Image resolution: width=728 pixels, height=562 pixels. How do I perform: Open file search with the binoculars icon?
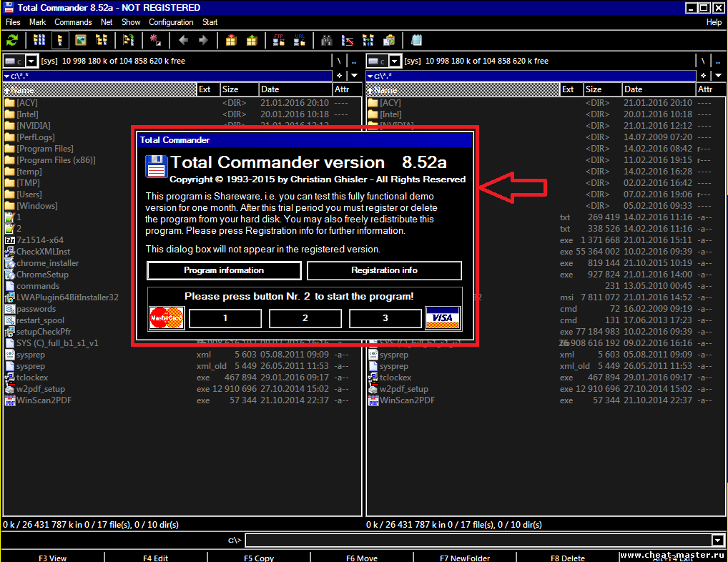pyautogui.click(x=327, y=41)
